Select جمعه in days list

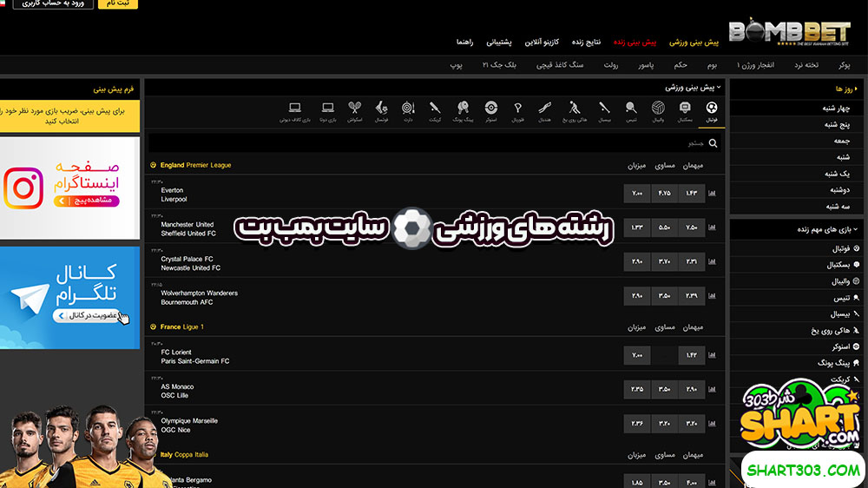click(x=842, y=142)
